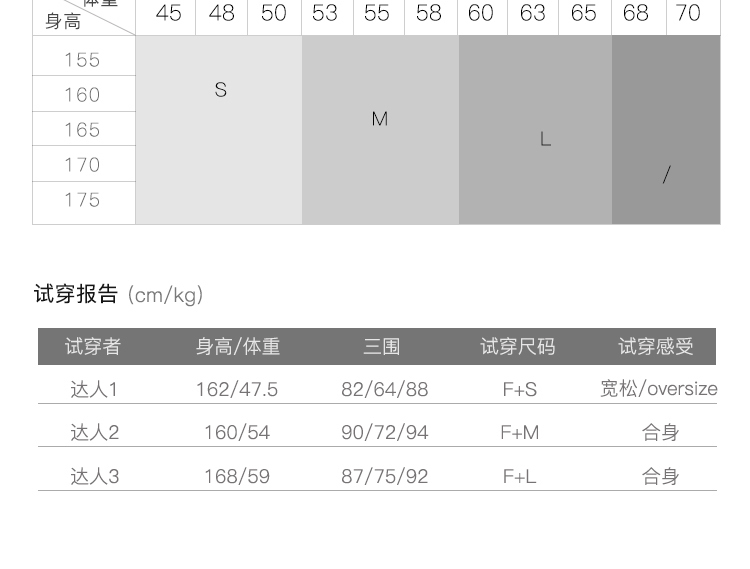The width and height of the screenshot is (750, 569).
Task: Select the 165 height row label
Action: (83, 130)
